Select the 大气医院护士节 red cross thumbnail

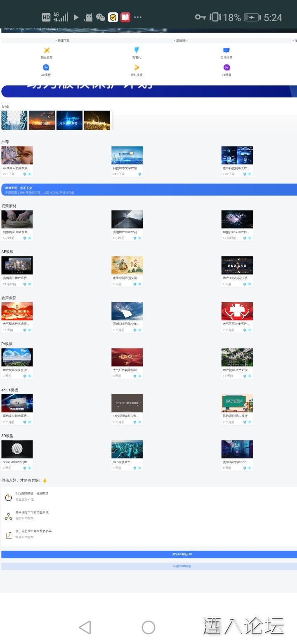pos(237,312)
